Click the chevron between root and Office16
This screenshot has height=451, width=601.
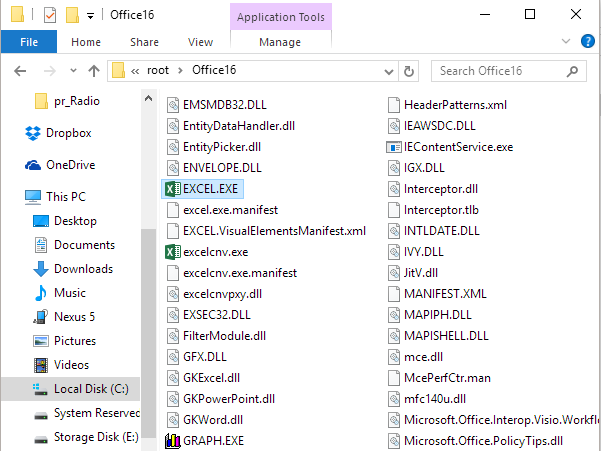tap(180, 71)
